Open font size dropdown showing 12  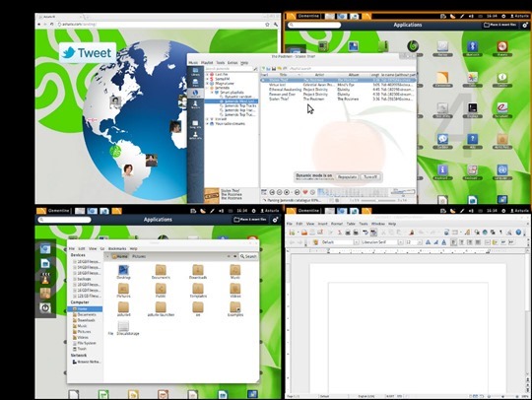[420, 242]
